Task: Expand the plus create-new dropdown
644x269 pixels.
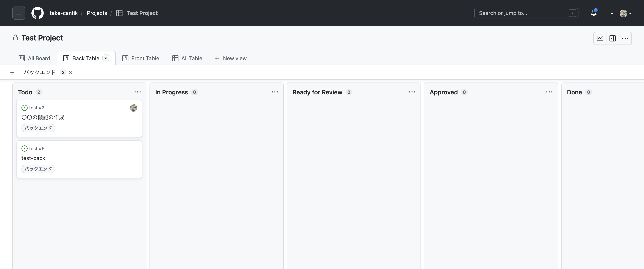Action: tap(608, 13)
